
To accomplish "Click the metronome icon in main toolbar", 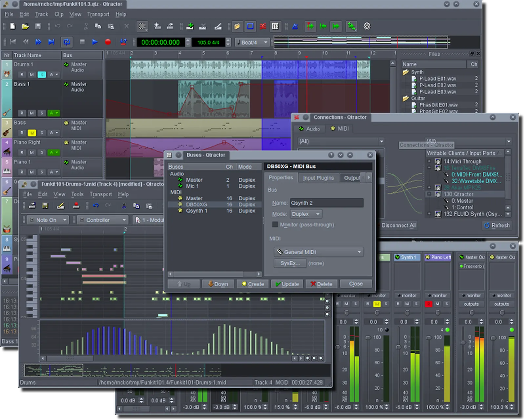I will coord(295,26).
